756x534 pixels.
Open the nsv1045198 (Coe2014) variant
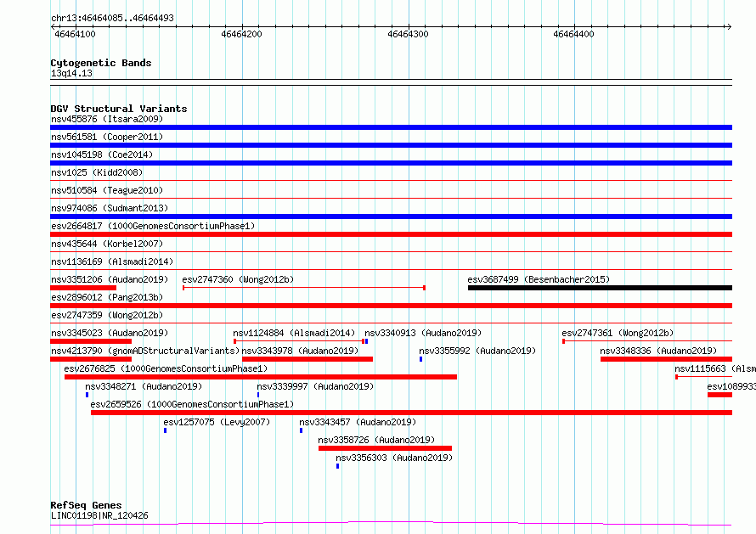(x=102, y=155)
